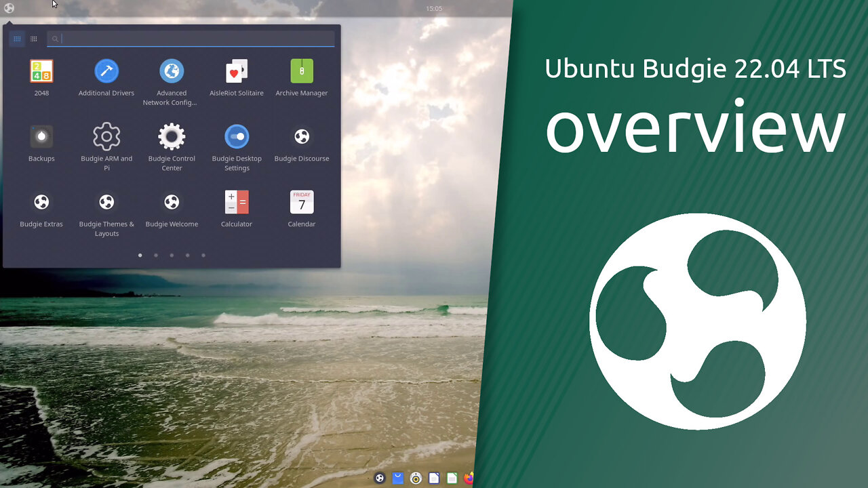This screenshot has height=488, width=868.
Task: Open LibreOffice Writer from the dock
Action: pyautogui.click(x=434, y=479)
